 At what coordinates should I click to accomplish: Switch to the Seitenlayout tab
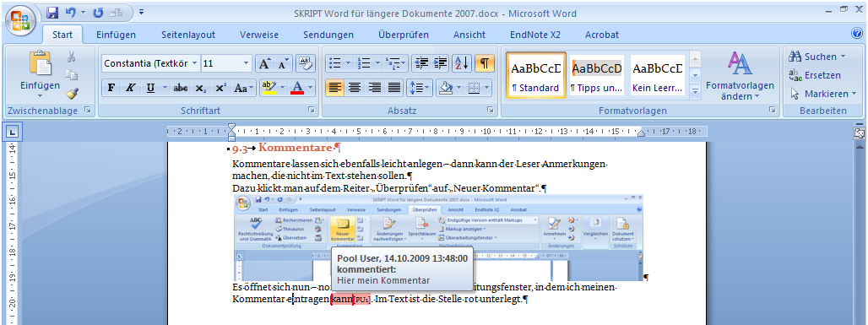tap(188, 35)
